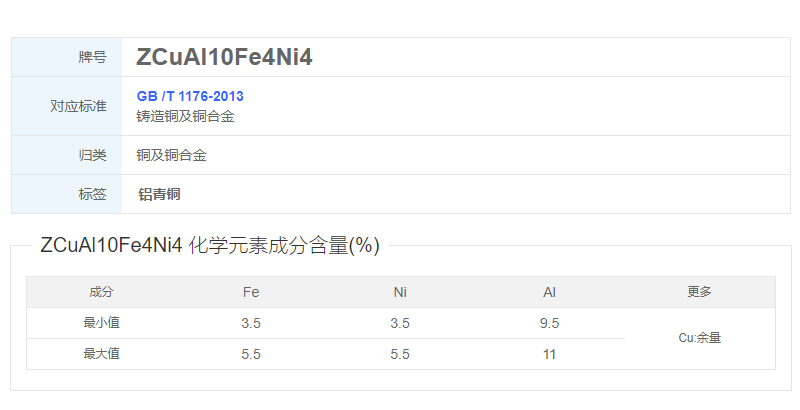Click the 铝青铜 tag

click(159, 194)
